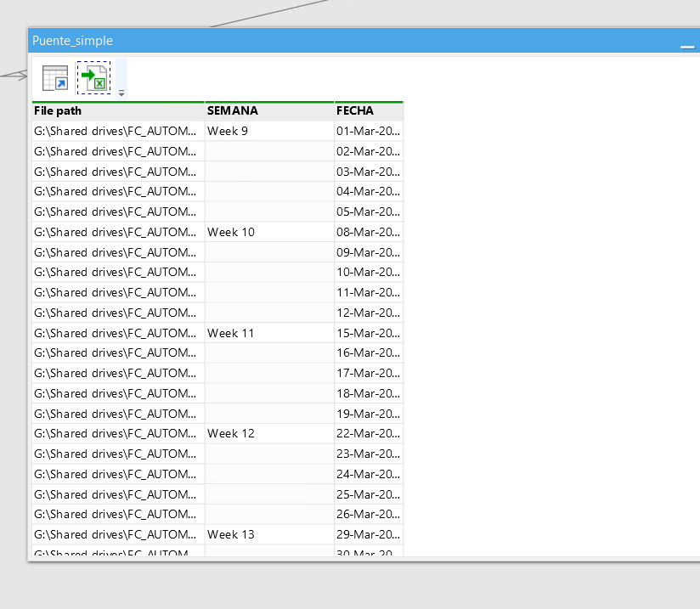The image size is (700, 609).
Task: Click the 25-Mar-20... date cell
Action: [369, 494]
